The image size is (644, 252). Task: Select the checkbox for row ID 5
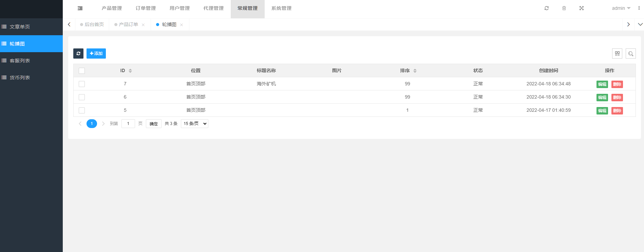pyautogui.click(x=82, y=110)
